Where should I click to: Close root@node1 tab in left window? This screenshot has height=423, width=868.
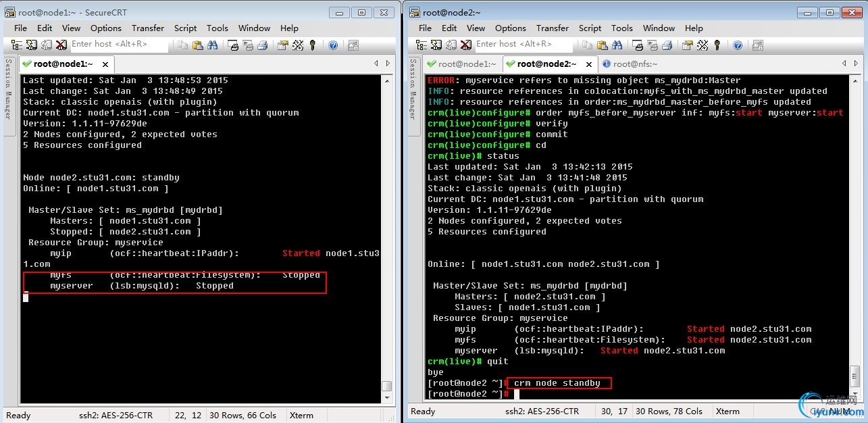tap(105, 64)
